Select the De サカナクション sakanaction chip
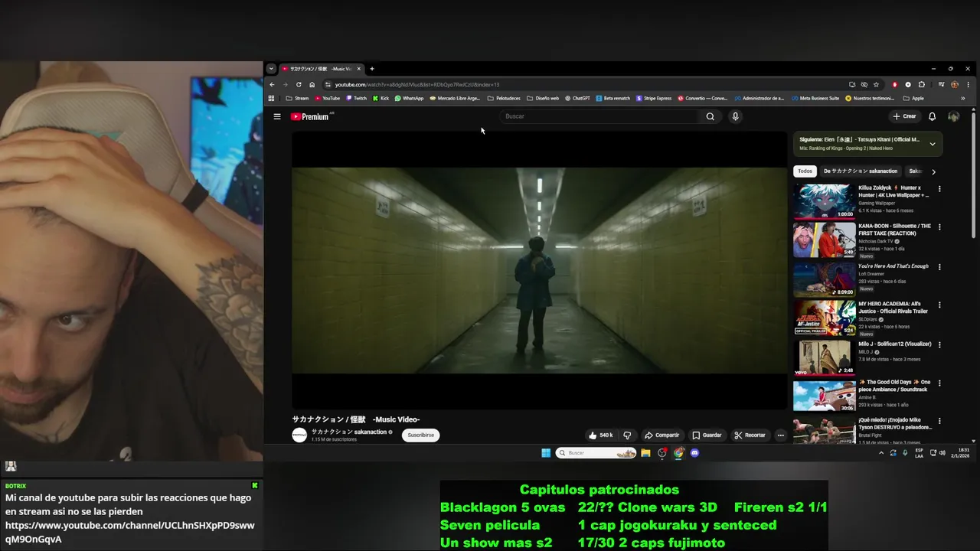 coord(860,171)
